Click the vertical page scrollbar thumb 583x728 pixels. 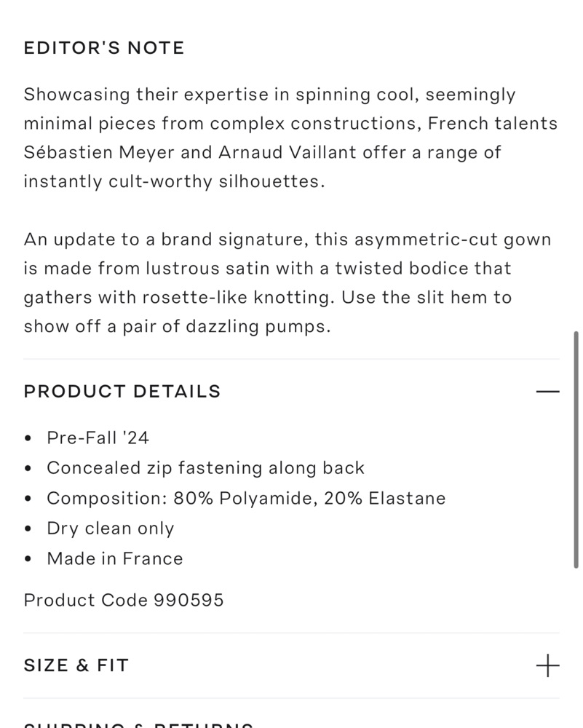point(576,449)
